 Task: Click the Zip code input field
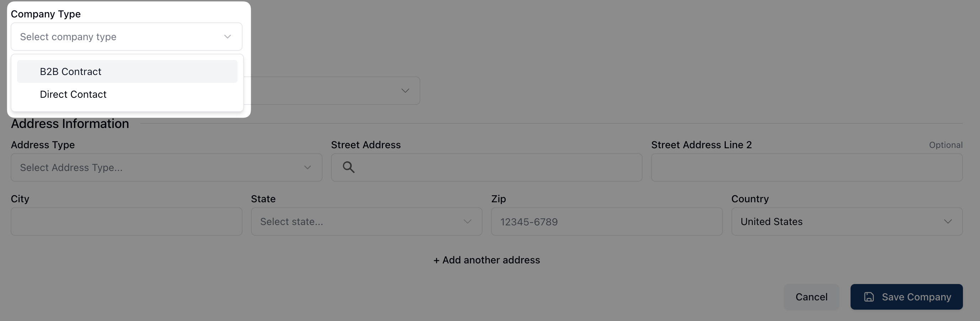tap(606, 222)
